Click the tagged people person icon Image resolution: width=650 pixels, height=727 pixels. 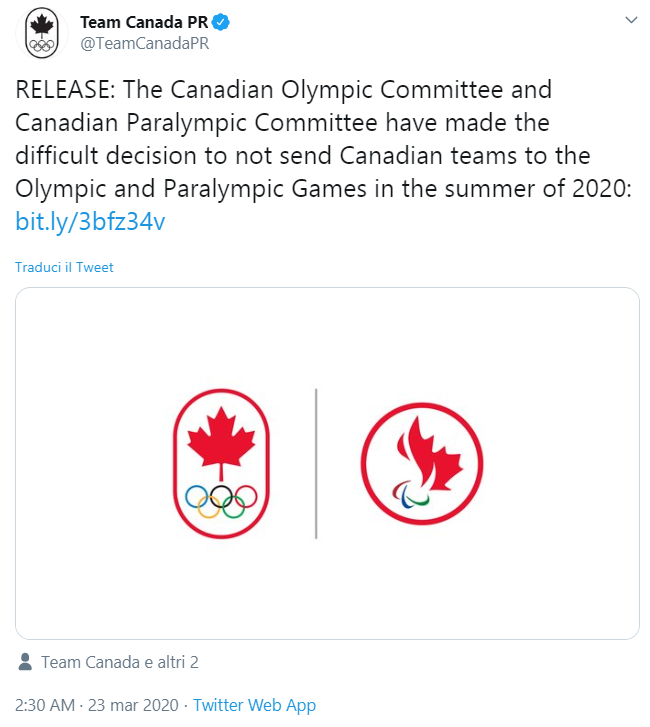(x=26, y=662)
